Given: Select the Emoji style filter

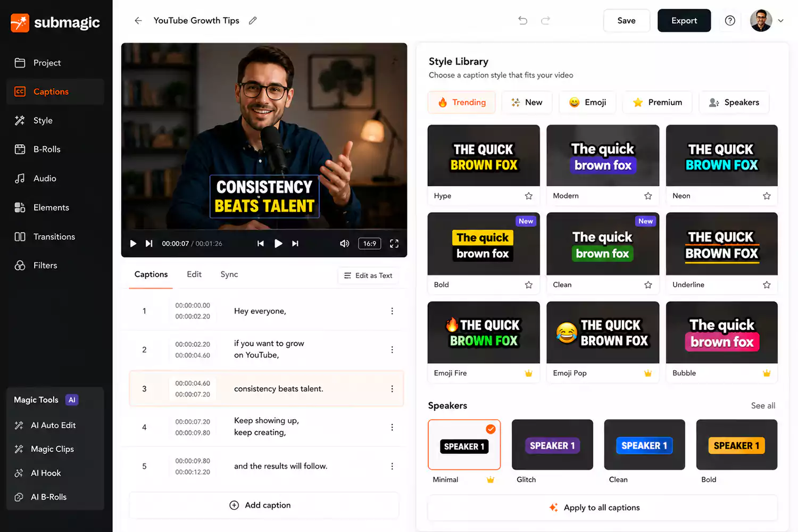Looking at the screenshot, I should 587,102.
